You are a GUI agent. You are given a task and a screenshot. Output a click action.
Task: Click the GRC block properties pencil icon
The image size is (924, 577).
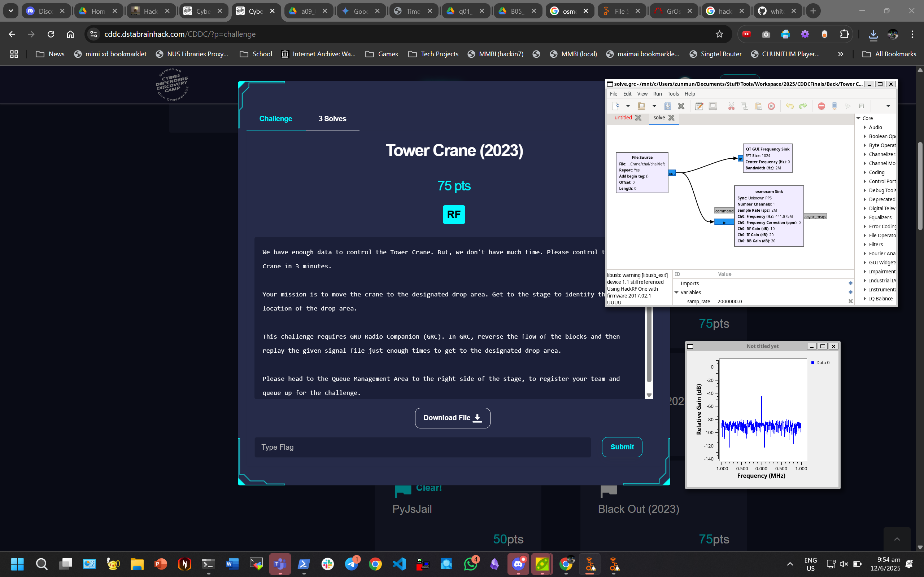click(699, 106)
